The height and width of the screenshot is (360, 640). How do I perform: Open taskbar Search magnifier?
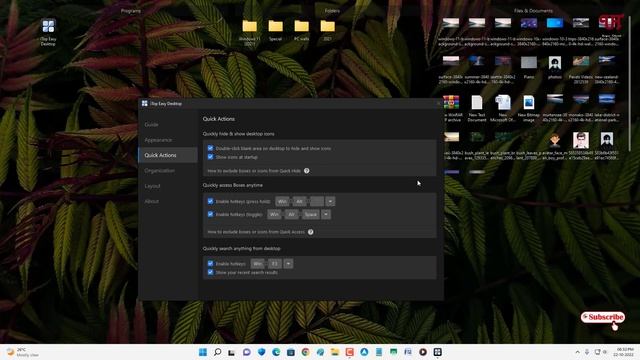218,352
